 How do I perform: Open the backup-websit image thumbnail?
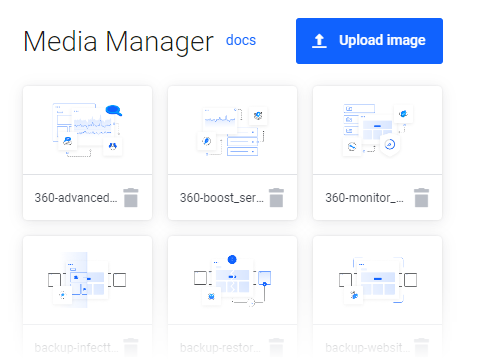click(377, 280)
